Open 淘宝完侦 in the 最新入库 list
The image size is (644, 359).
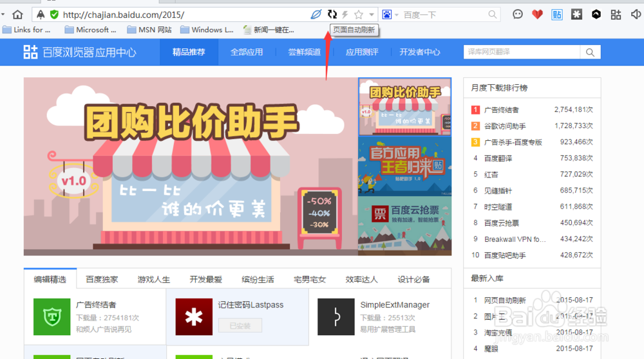point(498,333)
